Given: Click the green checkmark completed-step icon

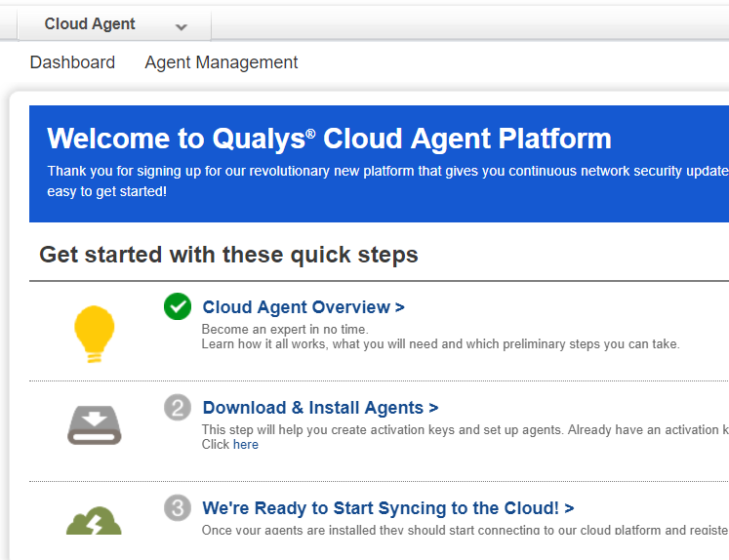Looking at the screenshot, I should [x=178, y=306].
